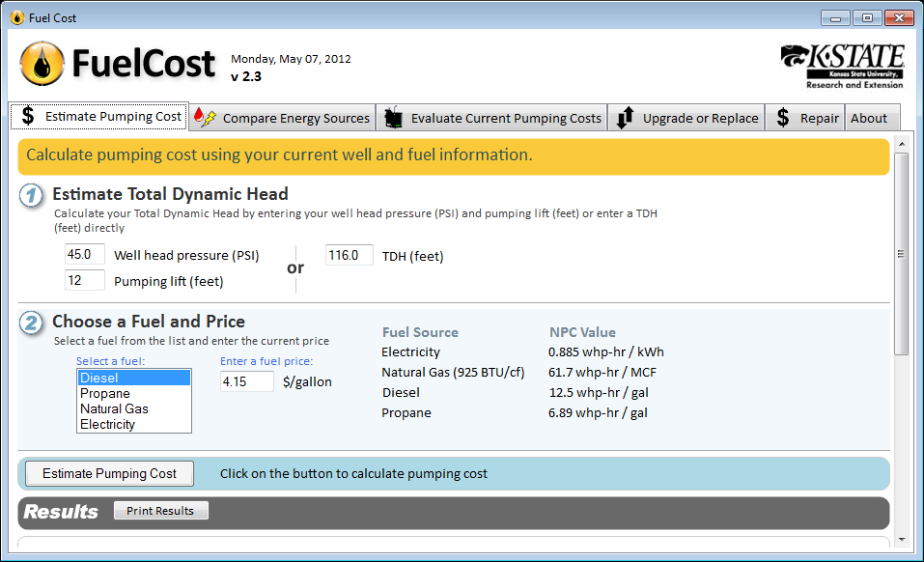Screen dimensions: 924x562
Task: Click the TDH feet input field
Action: (349, 255)
